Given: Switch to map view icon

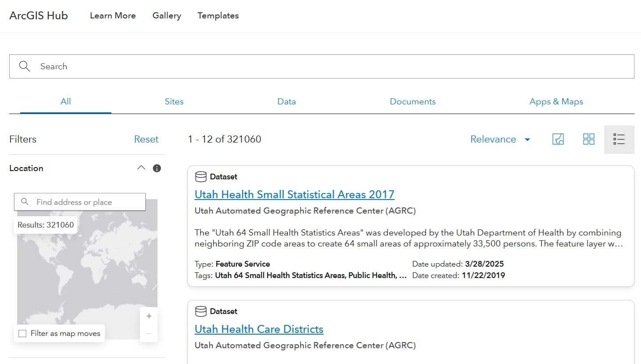Looking at the screenshot, I should [558, 139].
